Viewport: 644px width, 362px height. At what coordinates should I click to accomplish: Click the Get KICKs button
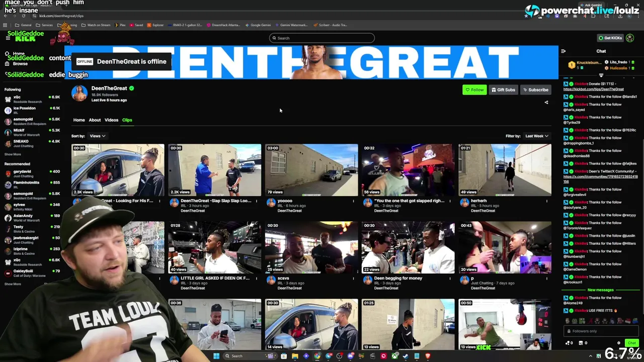[x=610, y=38]
